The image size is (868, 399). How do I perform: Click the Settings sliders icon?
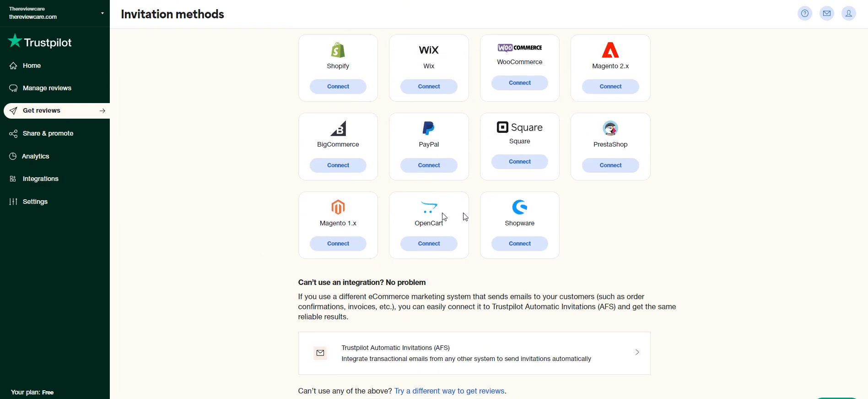(13, 202)
